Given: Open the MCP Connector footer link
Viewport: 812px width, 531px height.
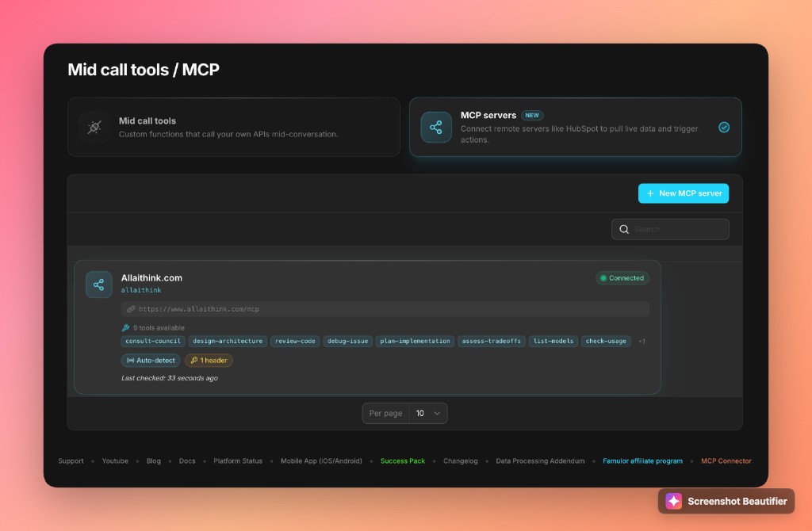Looking at the screenshot, I should (726, 461).
